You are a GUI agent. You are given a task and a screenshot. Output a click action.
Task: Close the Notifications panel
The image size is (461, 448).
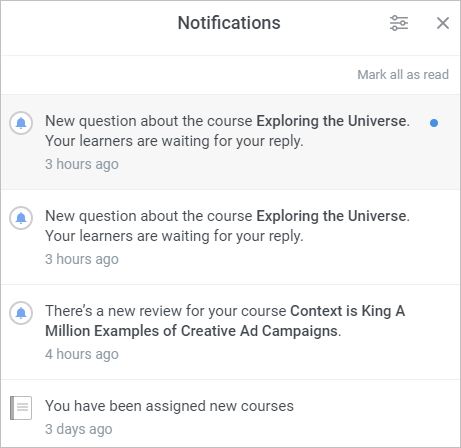click(443, 23)
